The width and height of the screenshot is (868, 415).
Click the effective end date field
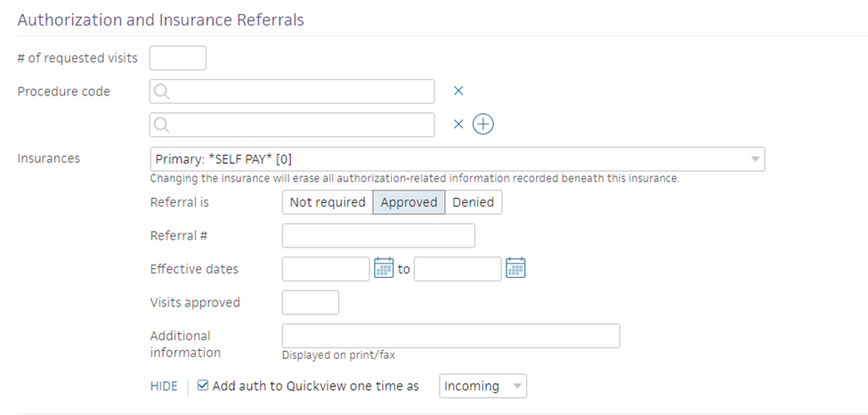458,269
